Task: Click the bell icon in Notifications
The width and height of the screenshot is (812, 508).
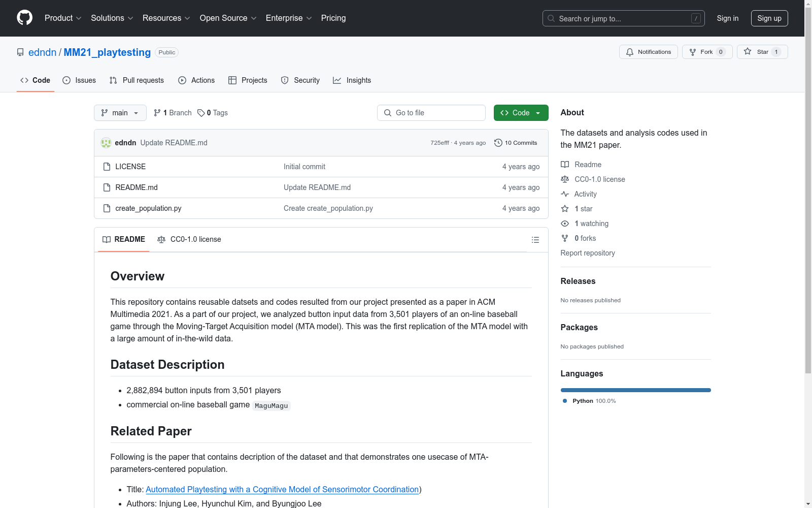Action: point(630,52)
